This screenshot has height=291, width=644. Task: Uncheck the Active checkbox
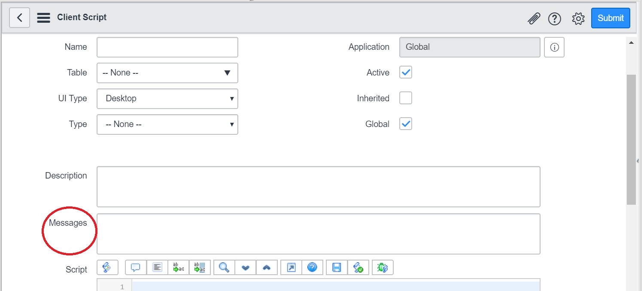point(405,72)
